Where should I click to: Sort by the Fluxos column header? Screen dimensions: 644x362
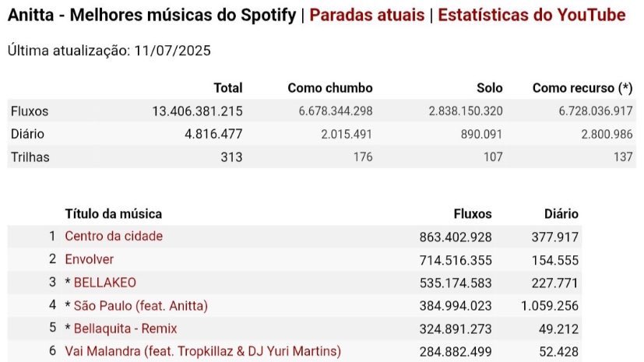click(x=473, y=214)
